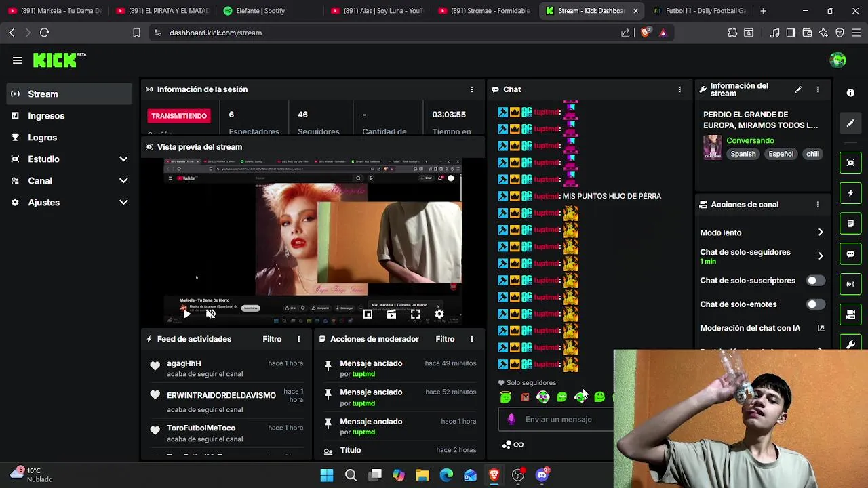Toggle session info broadcast icon in right rail
The image size is (868, 488).
point(850,284)
